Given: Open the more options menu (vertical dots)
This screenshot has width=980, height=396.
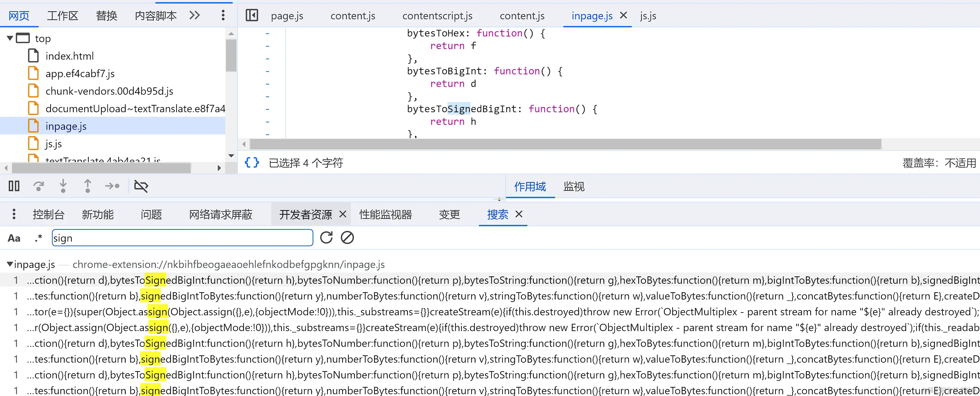Looking at the screenshot, I should coord(223,15).
